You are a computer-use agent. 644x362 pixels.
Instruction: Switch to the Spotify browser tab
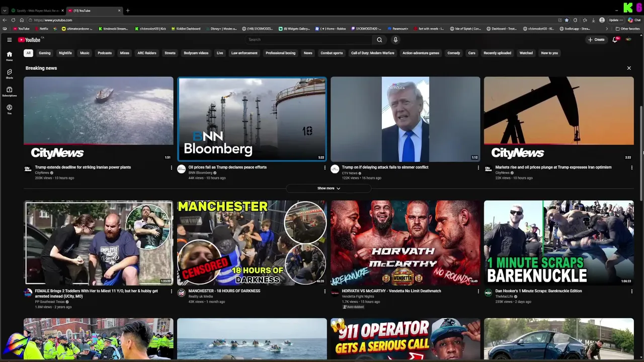pyautogui.click(x=36, y=11)
